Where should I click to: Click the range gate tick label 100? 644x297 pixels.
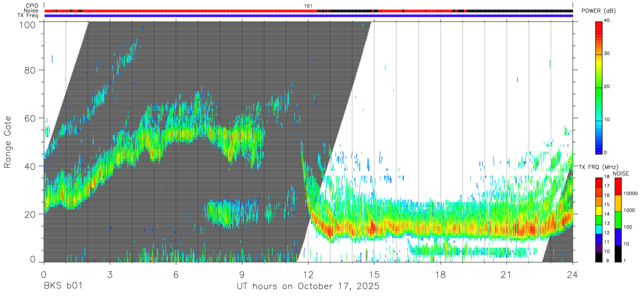click(x=27, y=25)
